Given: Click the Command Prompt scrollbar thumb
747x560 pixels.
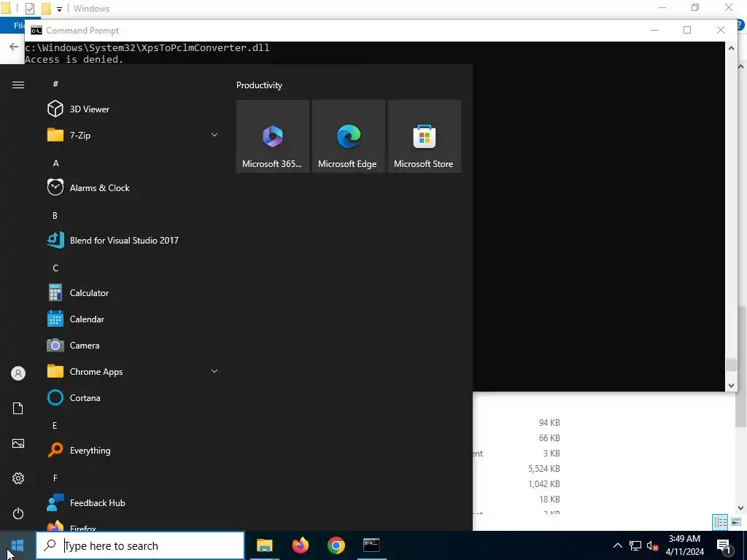Looking at the screenshot, I should pyautogui.click(x=731, y=365).
